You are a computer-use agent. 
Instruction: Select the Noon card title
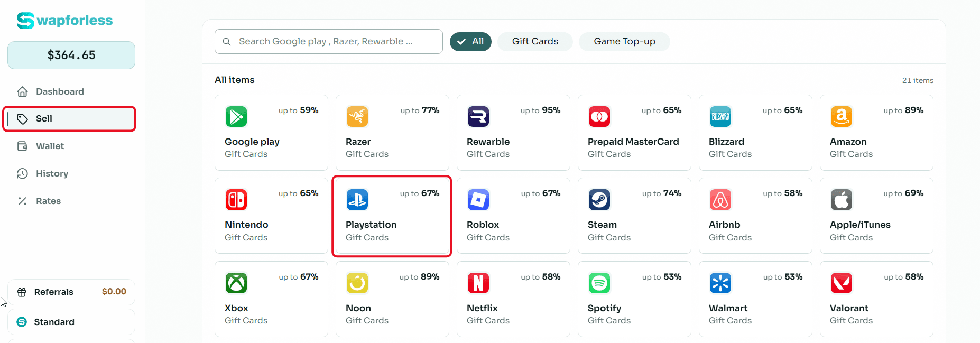358,308
